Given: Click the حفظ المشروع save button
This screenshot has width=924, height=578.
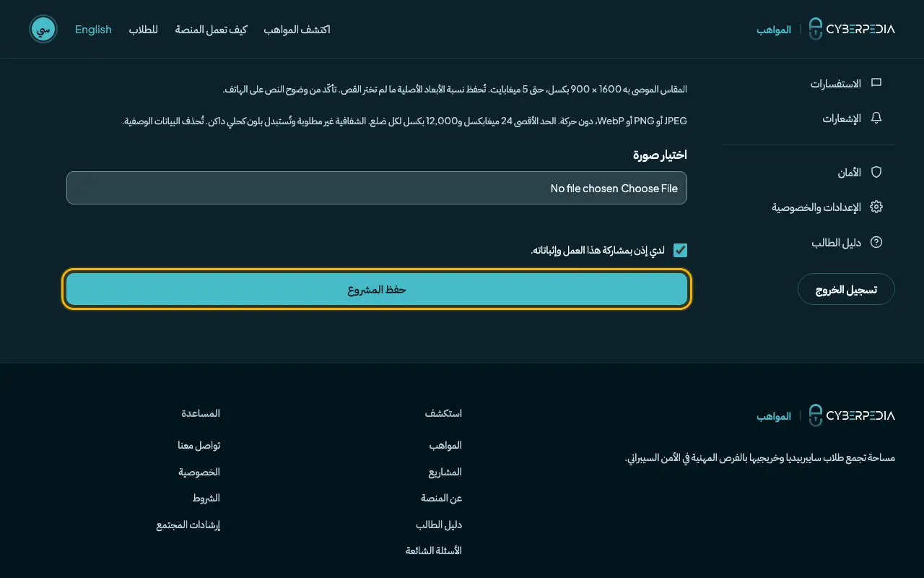Looking at the screenshot, I should pyautogui.click(x=377, y=290).
